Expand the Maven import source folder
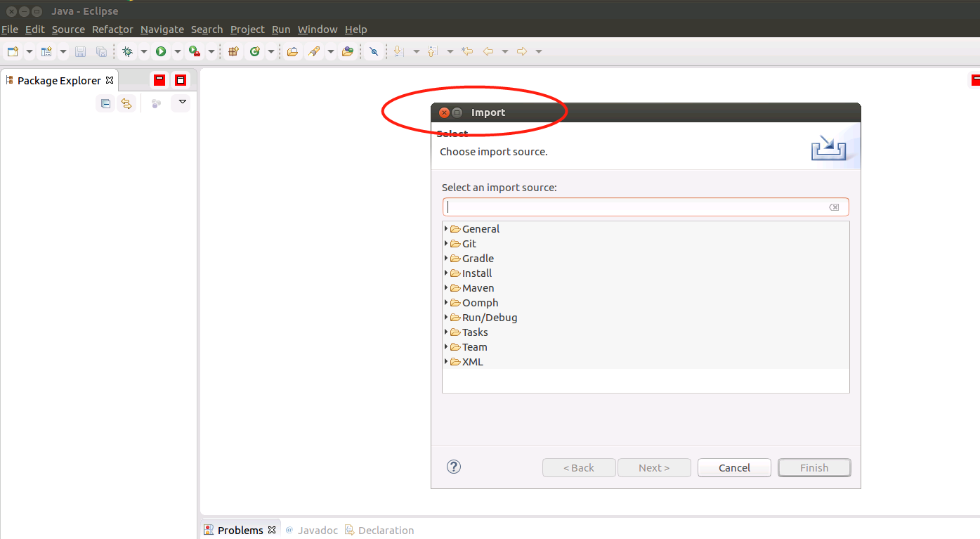 [446, 287]
